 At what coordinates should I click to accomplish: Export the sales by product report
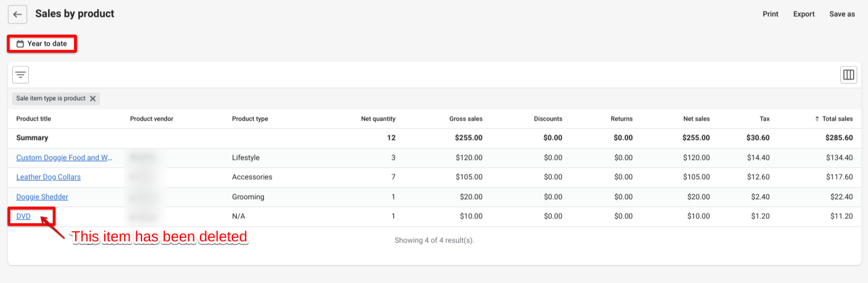click(x=804, y=14)
